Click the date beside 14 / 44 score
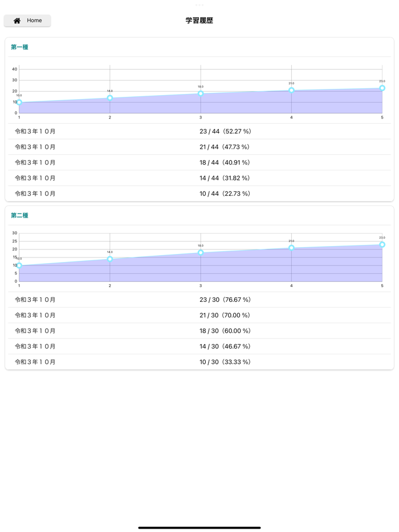The height and width of the screenshot is (532, 399). coord(35,178)
